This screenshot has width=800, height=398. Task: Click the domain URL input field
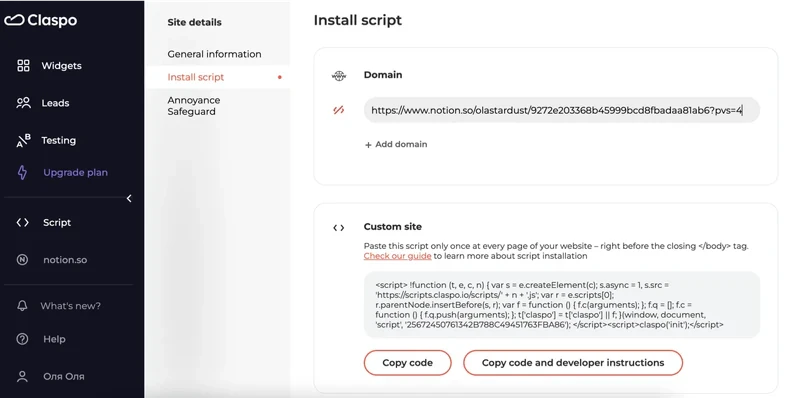pos(562,110)
